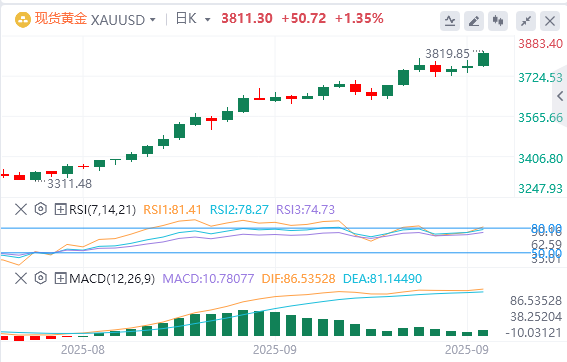Select the 现货黄金 instrument name
The width and height of the screenshot is (567, 362).
pyautogui.click(x=61, y=18)
